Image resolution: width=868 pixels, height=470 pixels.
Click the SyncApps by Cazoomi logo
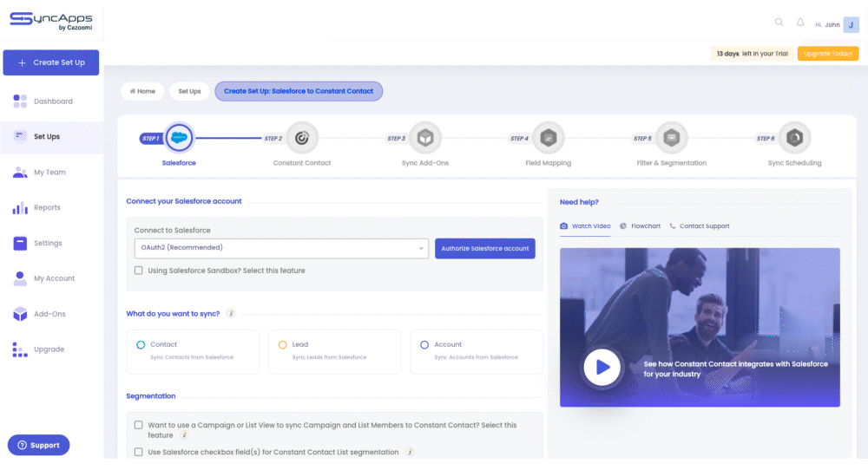point(51,21)
